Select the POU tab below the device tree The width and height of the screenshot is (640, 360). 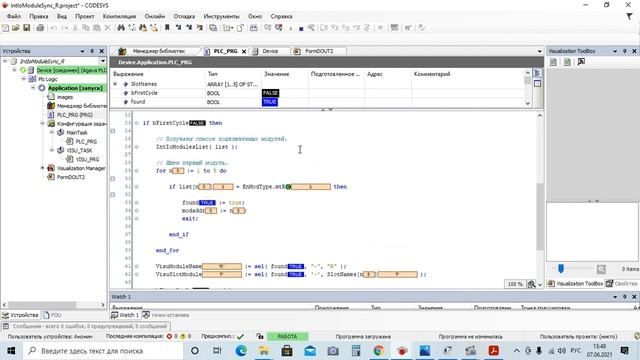pyautogui.click(x=52, y=315)
